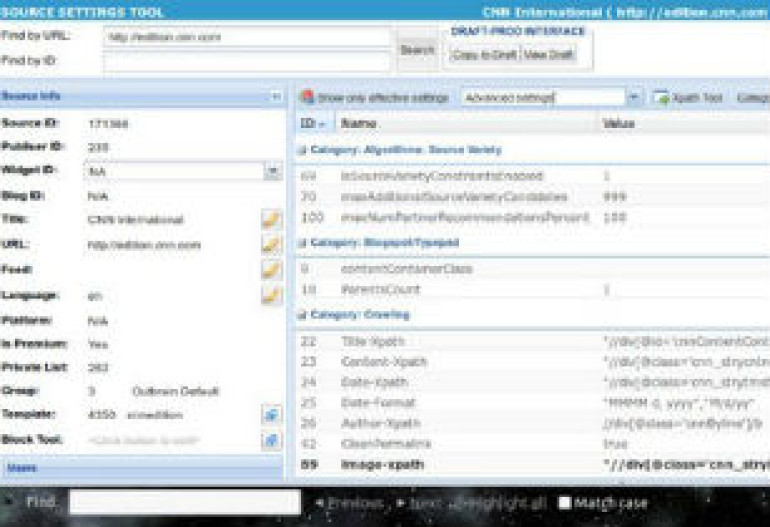Select the Content-Xpath row
Image resolution: width=770 pixels, height=527 pixels.
[533, 362]
